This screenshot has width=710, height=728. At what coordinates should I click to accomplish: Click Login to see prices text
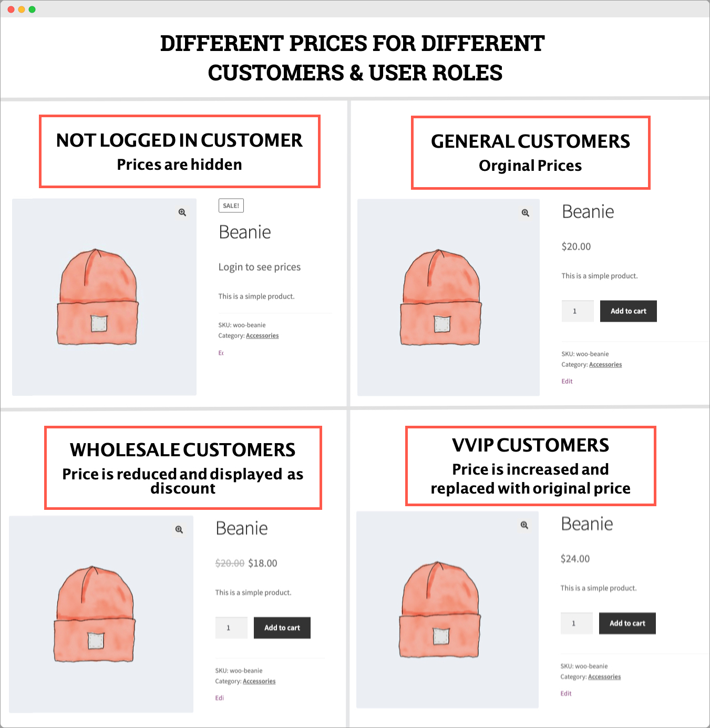259,266
